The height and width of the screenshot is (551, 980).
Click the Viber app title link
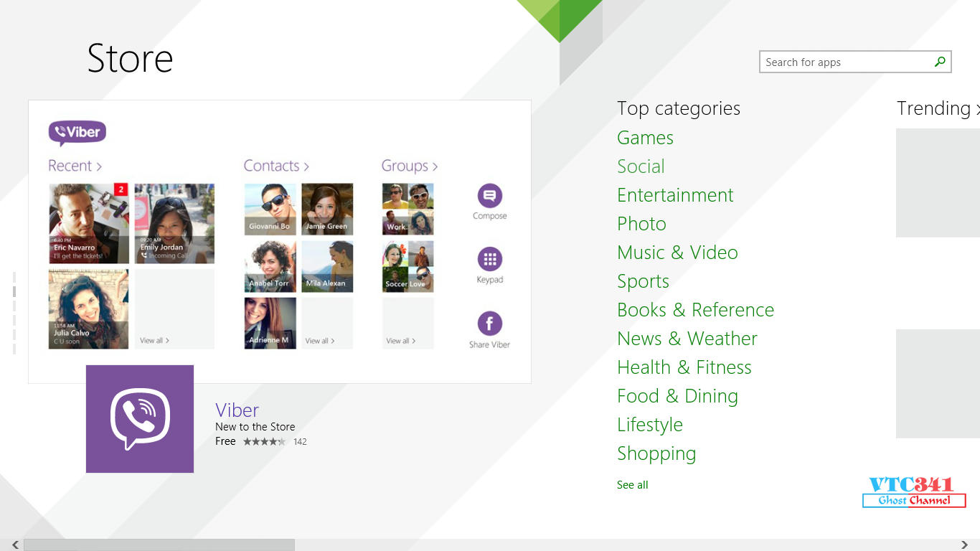[237, 410]
